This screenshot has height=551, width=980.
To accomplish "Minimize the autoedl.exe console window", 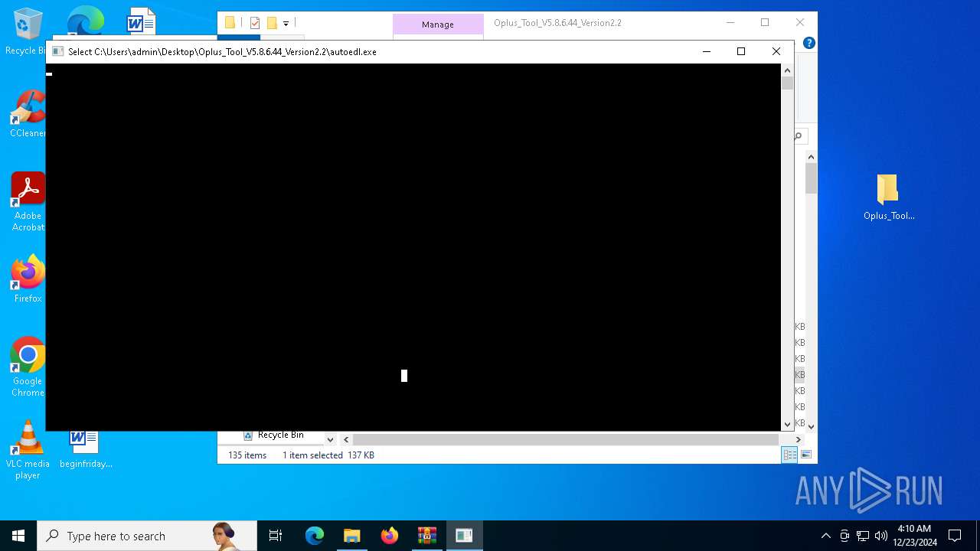I will coord(707,51).
